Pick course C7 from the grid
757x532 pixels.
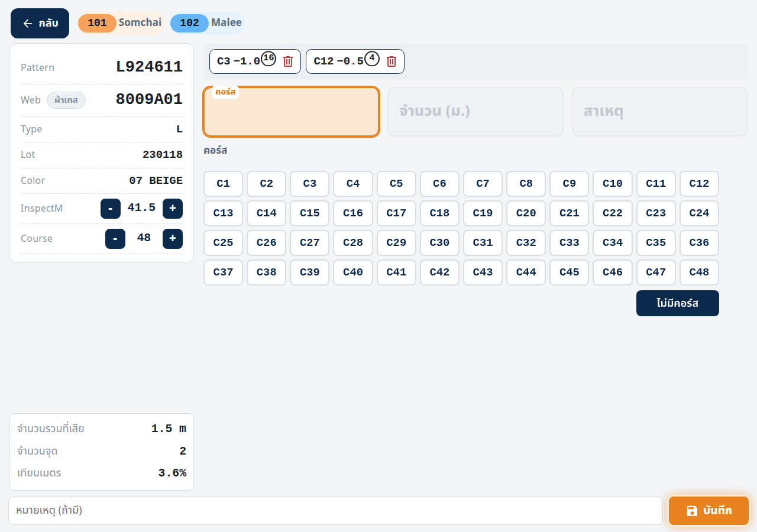483,184
